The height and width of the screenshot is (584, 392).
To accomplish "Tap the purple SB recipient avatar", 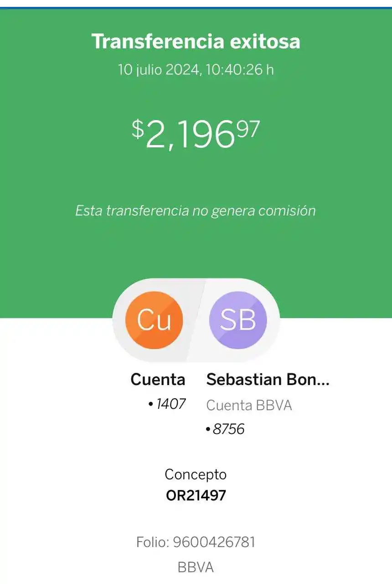I will point(237,320).
